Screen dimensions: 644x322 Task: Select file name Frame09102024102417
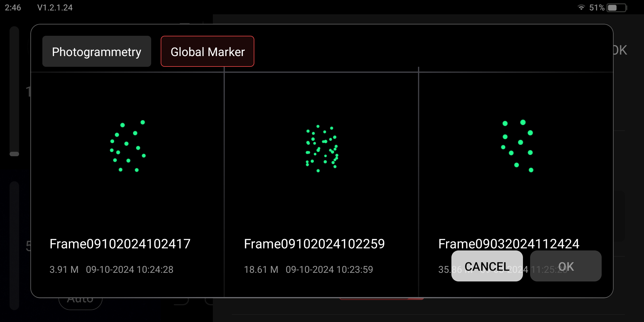click(120, 244)
